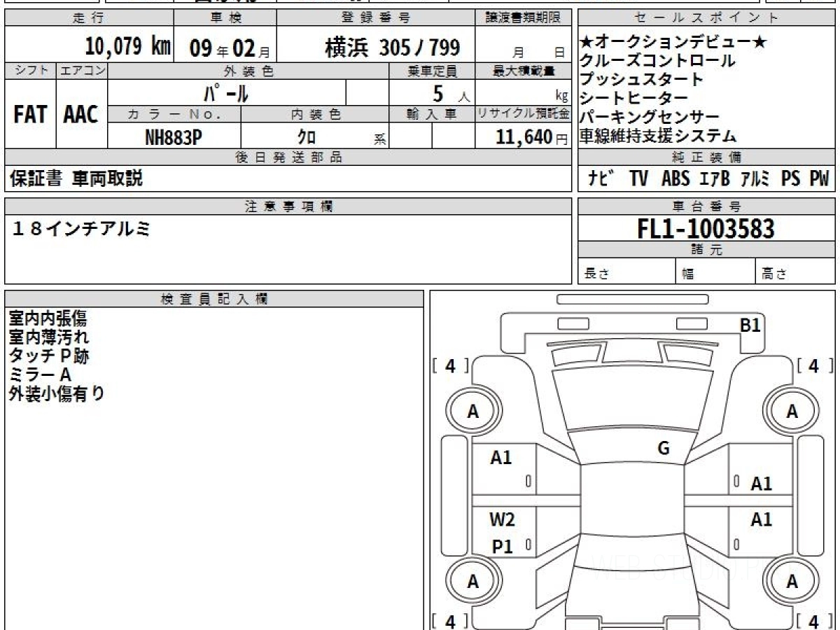The height and width of the screenshot is (630, 840).
Task: Select the 18インチアルミ note
Action: pyautogui.click(x=82, y=228)
